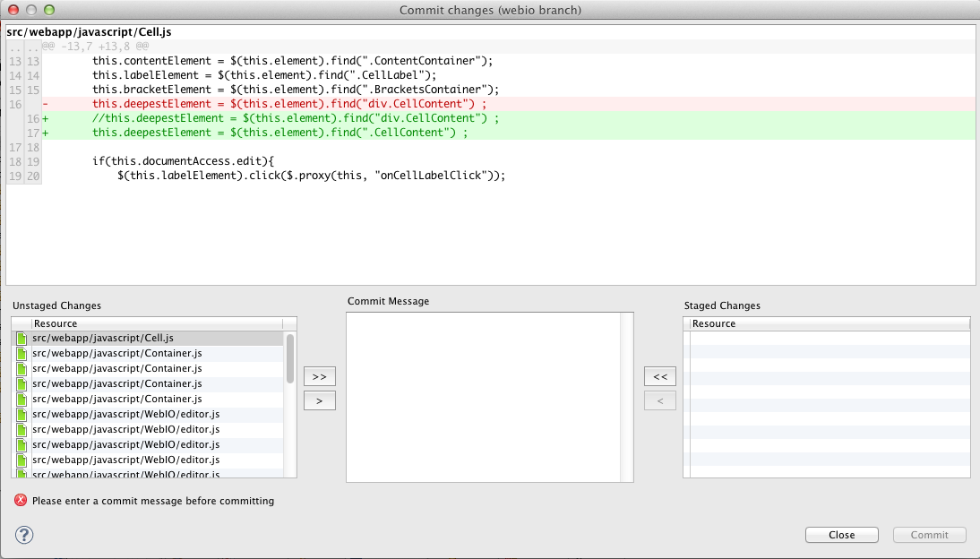Screen dimensions: 980x559
Task: Click the this.labelElement diff line
Action: [264, 75]
